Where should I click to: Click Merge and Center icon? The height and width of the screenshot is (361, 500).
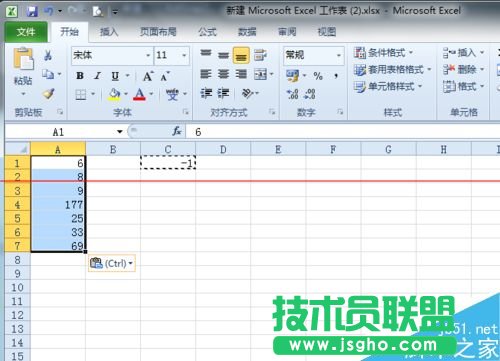pos(260,74)
